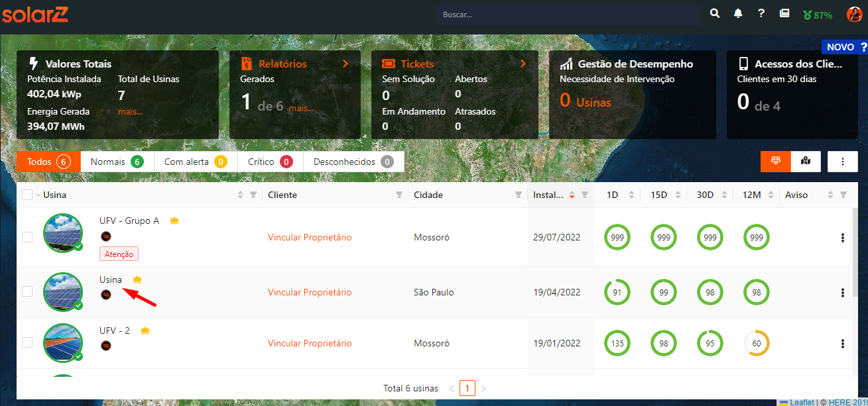Toggle the select-all header checkbox
The image size is (868, 406).
point(27,195)
